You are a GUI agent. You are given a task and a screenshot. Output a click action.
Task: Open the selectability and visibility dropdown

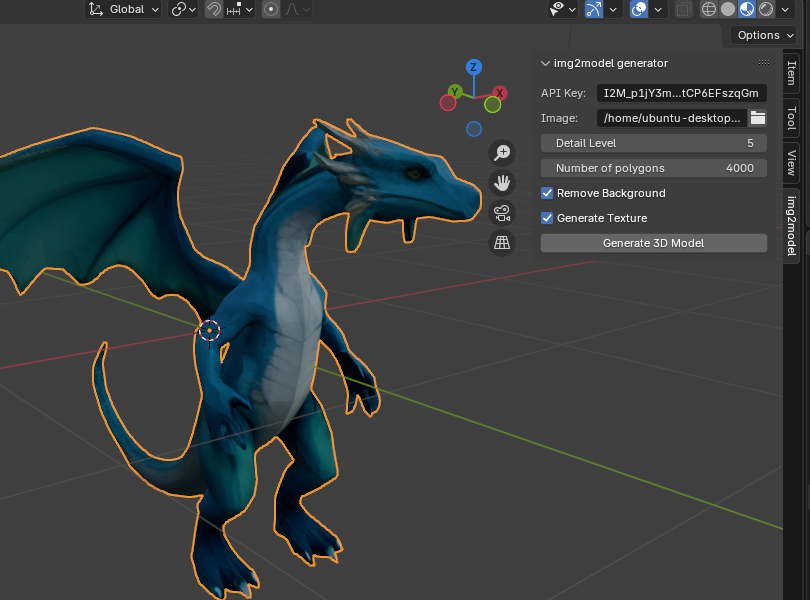(563, 9)
